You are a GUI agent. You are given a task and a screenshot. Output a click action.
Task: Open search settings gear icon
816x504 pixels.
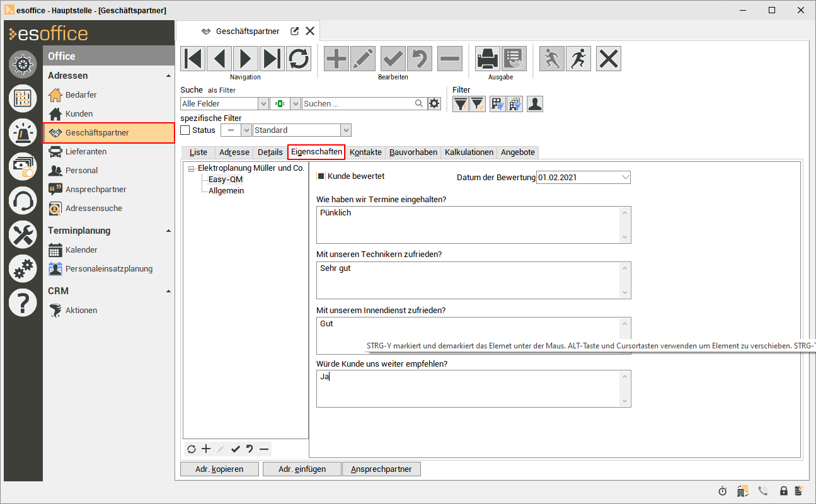(x=434, y=104)
